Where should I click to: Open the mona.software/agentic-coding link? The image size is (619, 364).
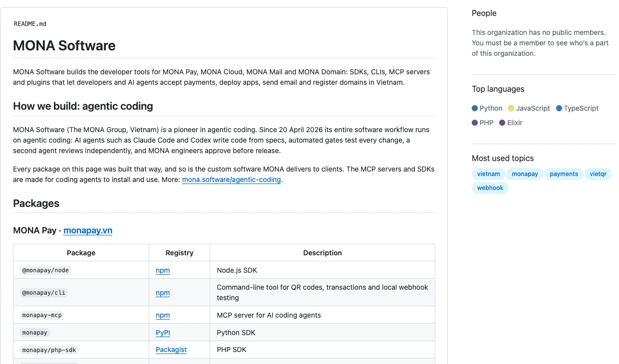coord(232,180)
